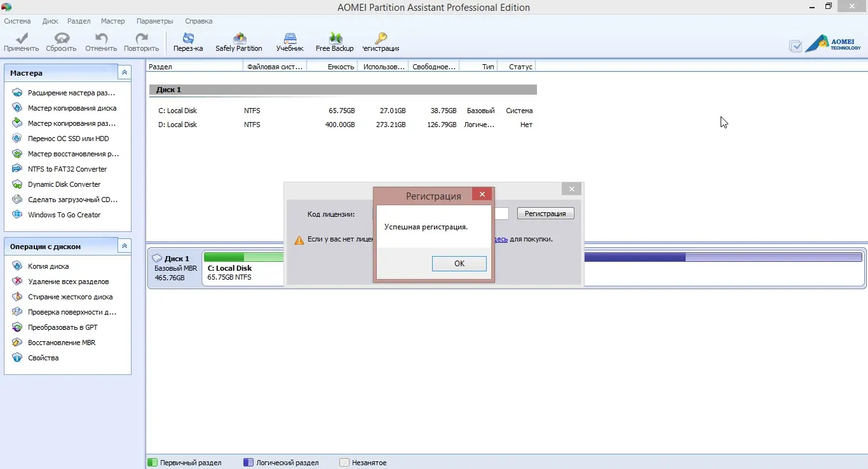Click the checkmark icon beside the AOMEI logo
Image resolution: width=868 pixels, height=469 pixels.
[x=795, y=46]
